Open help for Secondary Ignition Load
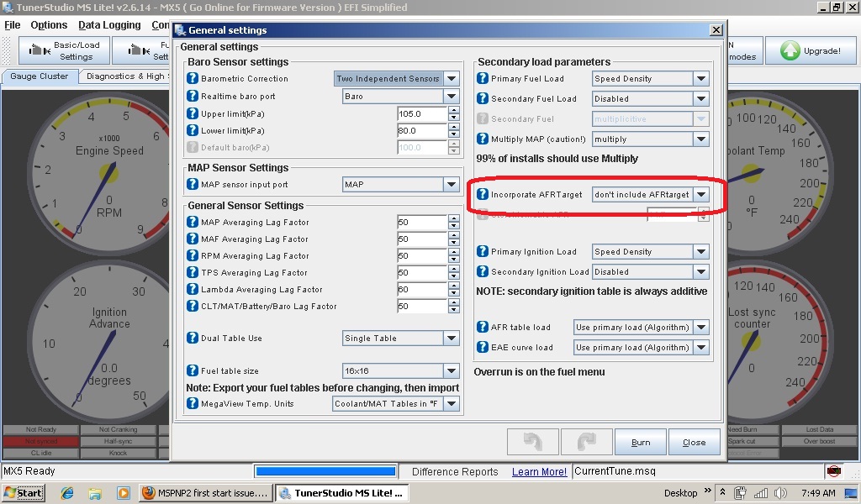861x504 pixels. pos(482,271)
